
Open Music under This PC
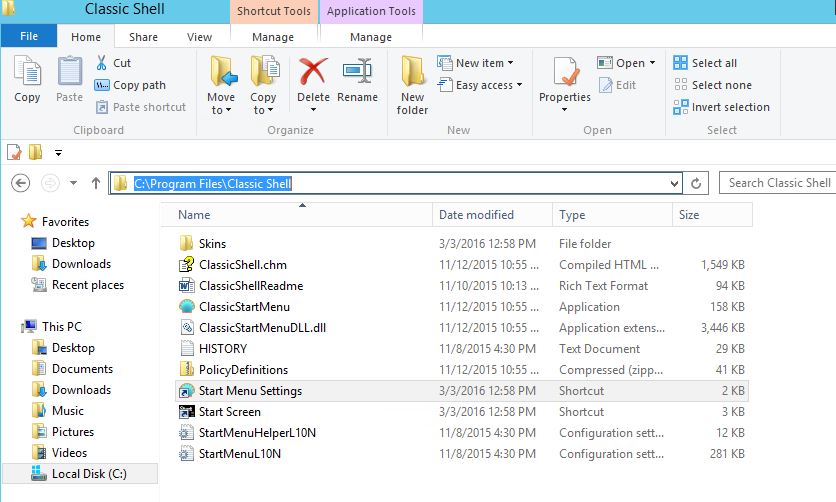coord(58,411)
